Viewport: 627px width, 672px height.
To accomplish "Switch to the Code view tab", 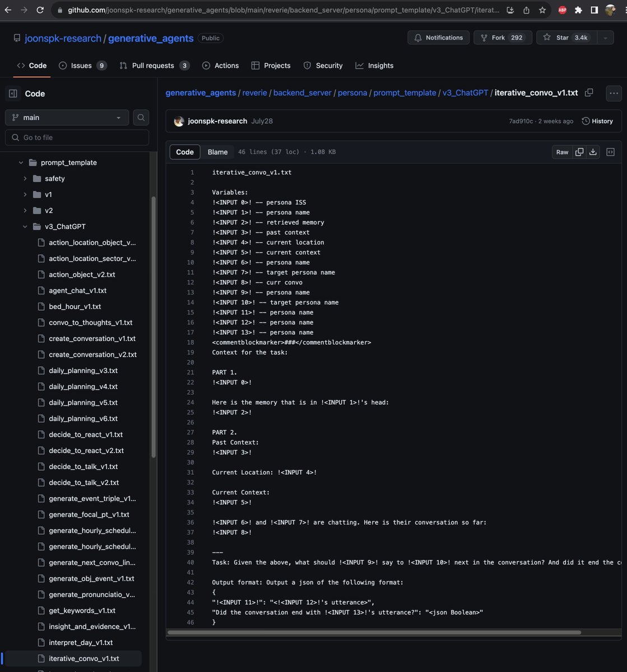I will click(x=185, y=152).
